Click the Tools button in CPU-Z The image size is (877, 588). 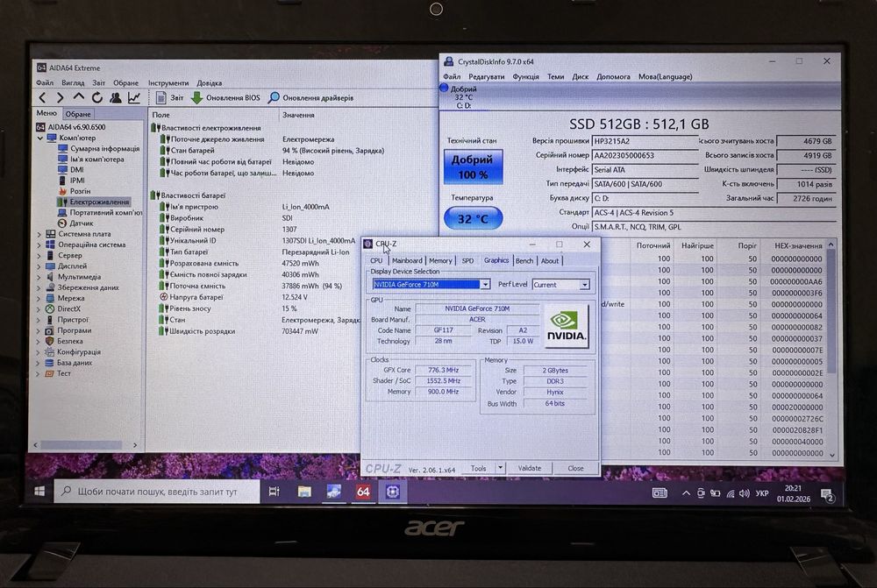tap(478, 469)
